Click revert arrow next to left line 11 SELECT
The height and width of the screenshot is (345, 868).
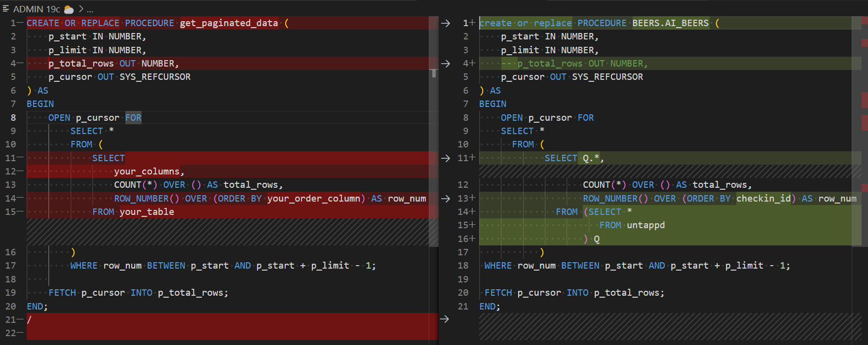coord(445,158)
